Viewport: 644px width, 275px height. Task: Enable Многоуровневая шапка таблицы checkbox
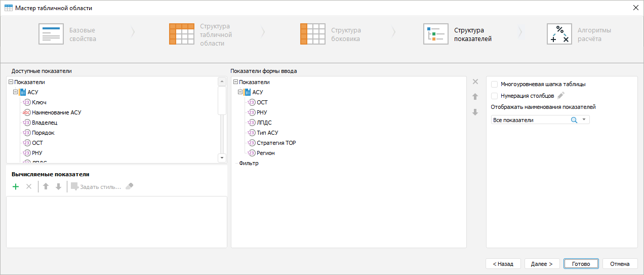click(x=495, y=84)
